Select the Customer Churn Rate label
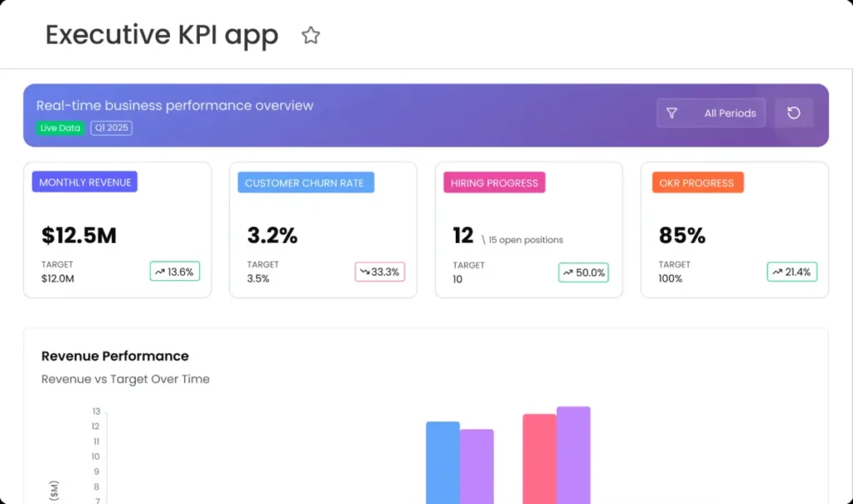The image size is (853, 504). point(306,182)
